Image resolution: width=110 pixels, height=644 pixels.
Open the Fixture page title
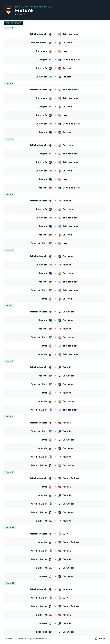[24, 10]
